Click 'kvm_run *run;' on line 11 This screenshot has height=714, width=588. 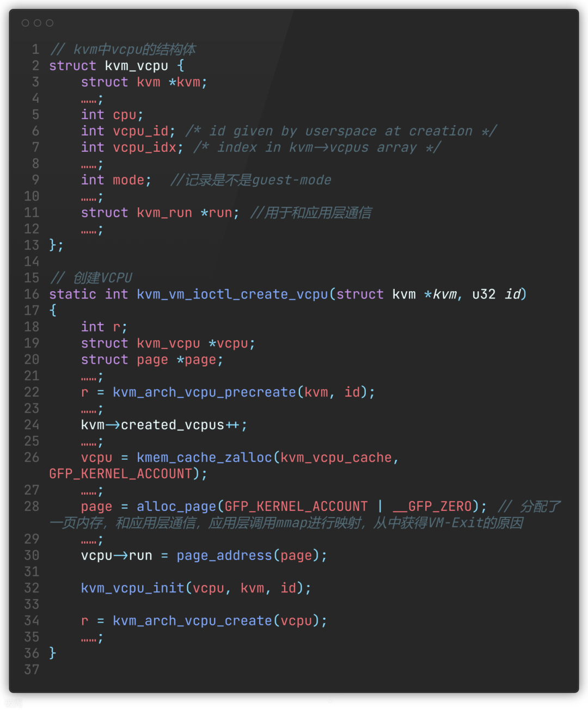(188, 213)
